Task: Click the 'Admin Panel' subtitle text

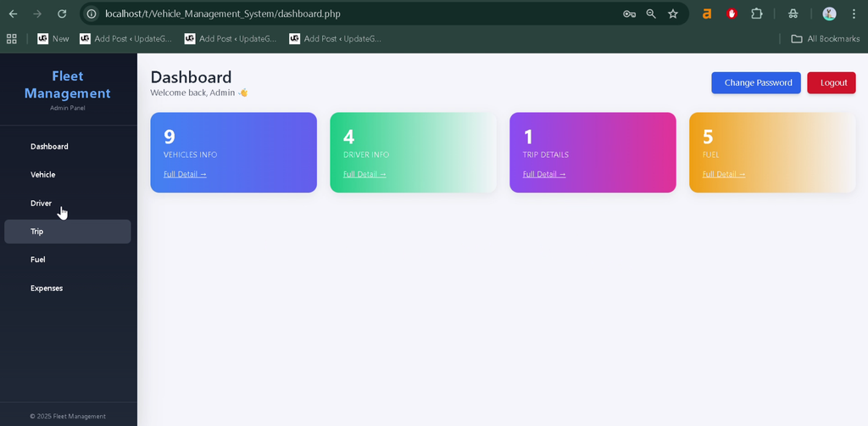Action: pyautogui.click(x=68, y=108)
